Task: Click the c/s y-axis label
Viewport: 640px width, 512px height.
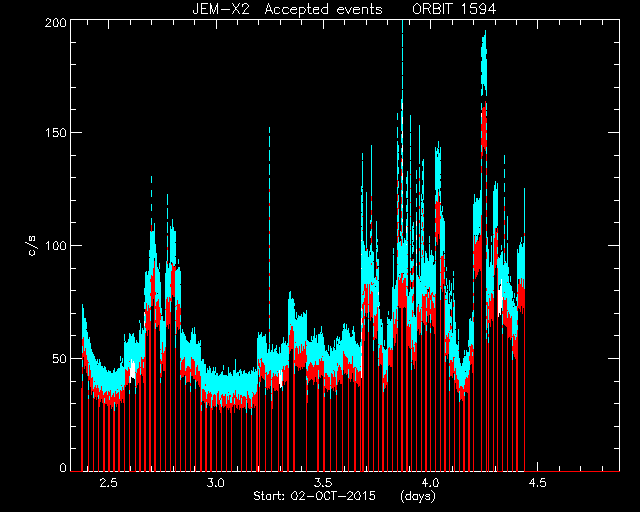Action: (32, 245)
